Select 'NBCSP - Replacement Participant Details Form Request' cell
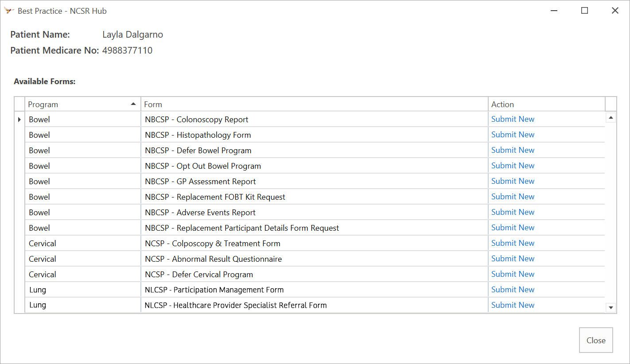Viewport: 630px width, 364px height. coord(315,228)
